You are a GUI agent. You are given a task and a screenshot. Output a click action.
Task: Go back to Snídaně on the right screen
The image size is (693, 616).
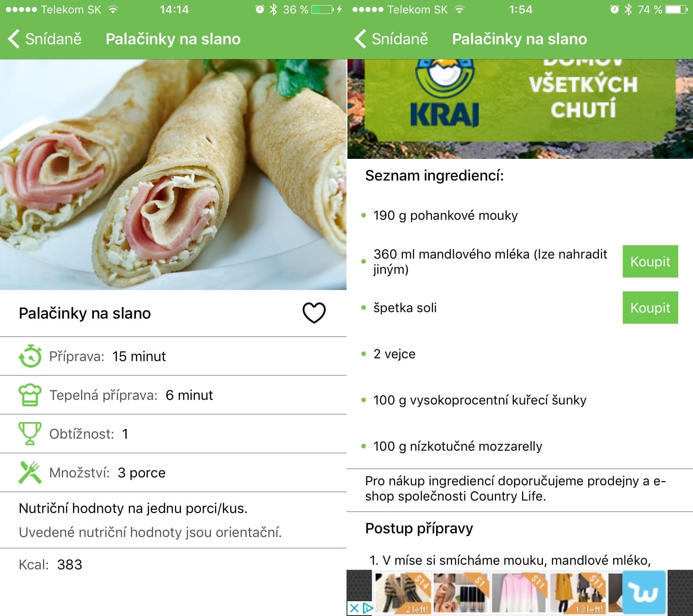click(391, 39)
